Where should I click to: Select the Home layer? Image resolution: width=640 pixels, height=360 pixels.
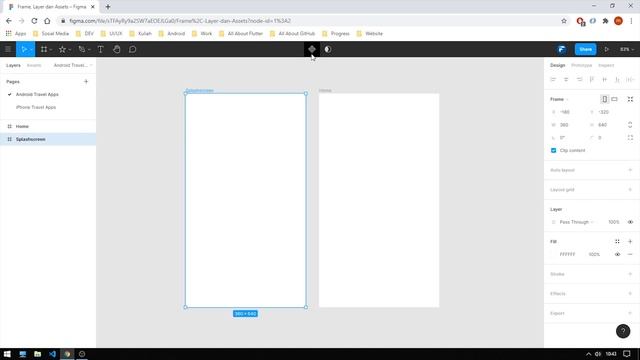click(48, 127)
